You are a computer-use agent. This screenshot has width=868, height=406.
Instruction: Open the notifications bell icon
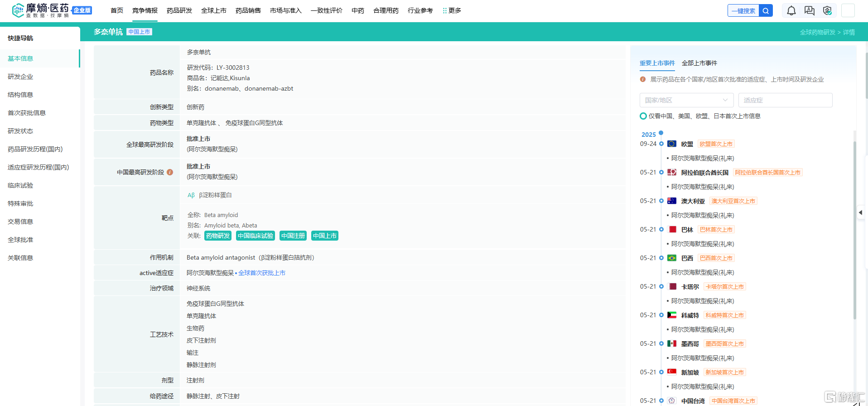tap(791, 10)
